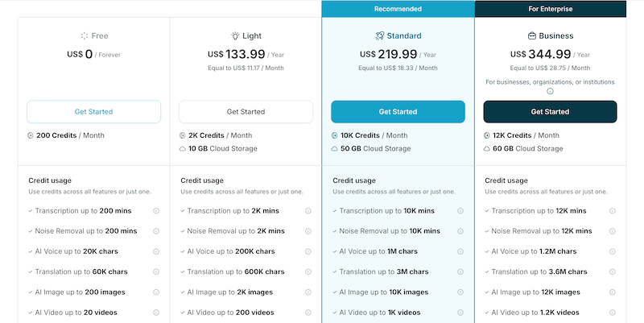
Task: Click the Light plan lightbulb icon
Action: click(x=235, y=35)
